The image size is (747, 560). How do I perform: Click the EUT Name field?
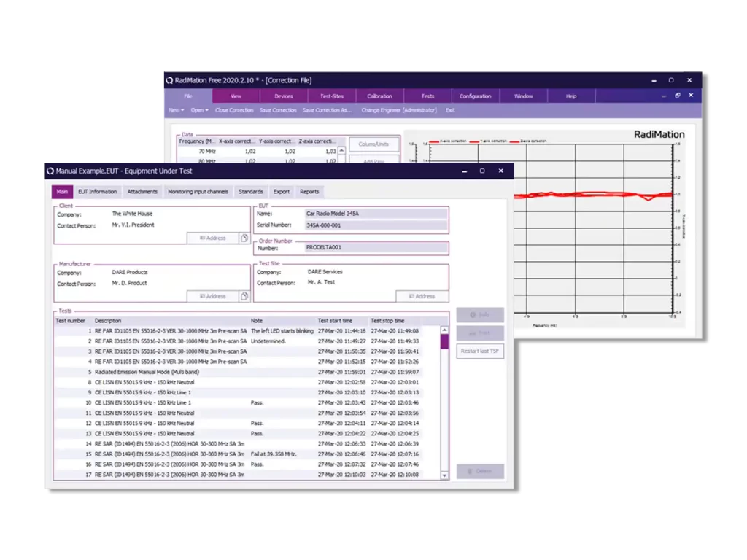click(x=376, y=214)
